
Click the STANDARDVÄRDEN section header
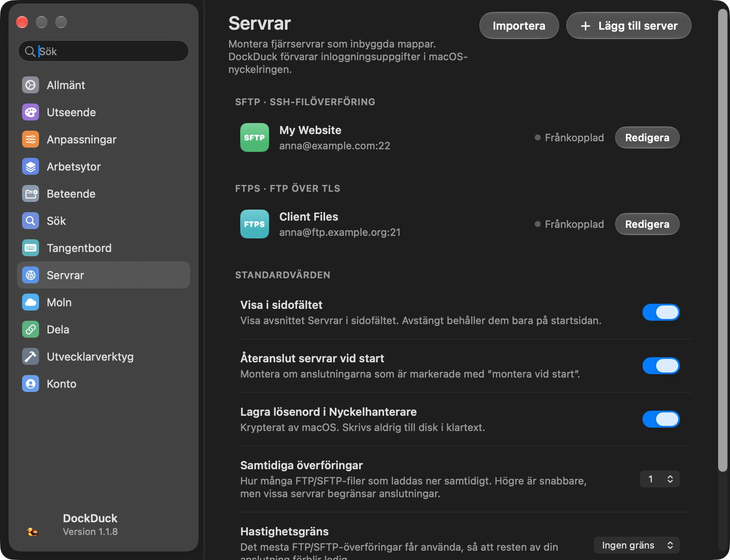[283, 275]
